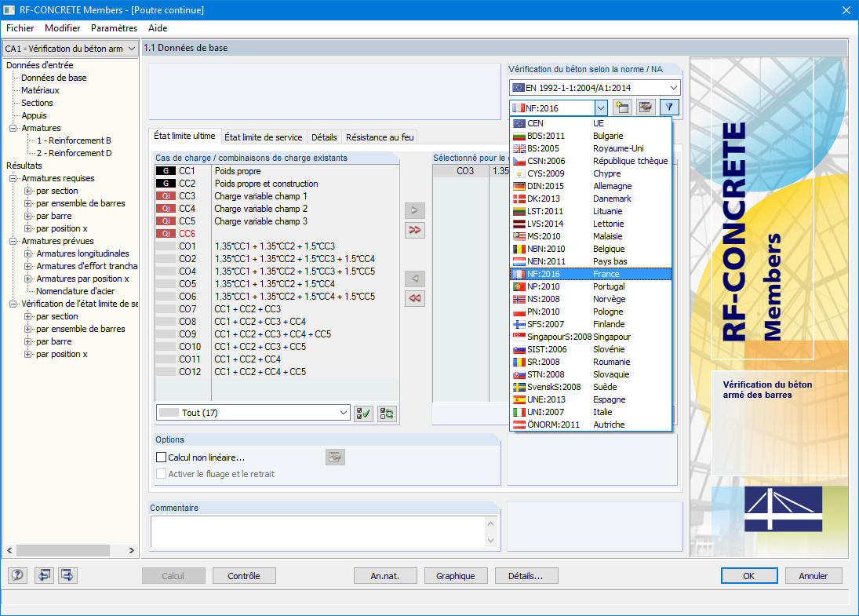
Task: Click the Détails... button at bottom
Action: pyautogui.click(x=526, y=575)
